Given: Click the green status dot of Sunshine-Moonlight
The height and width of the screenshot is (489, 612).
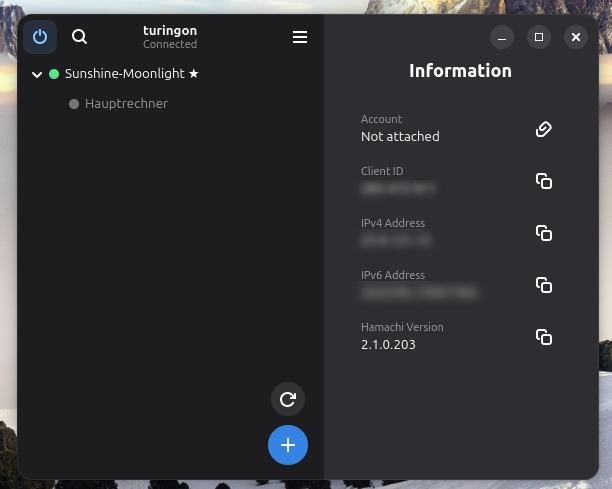Looking at the screenshot, I should [54, 74].
